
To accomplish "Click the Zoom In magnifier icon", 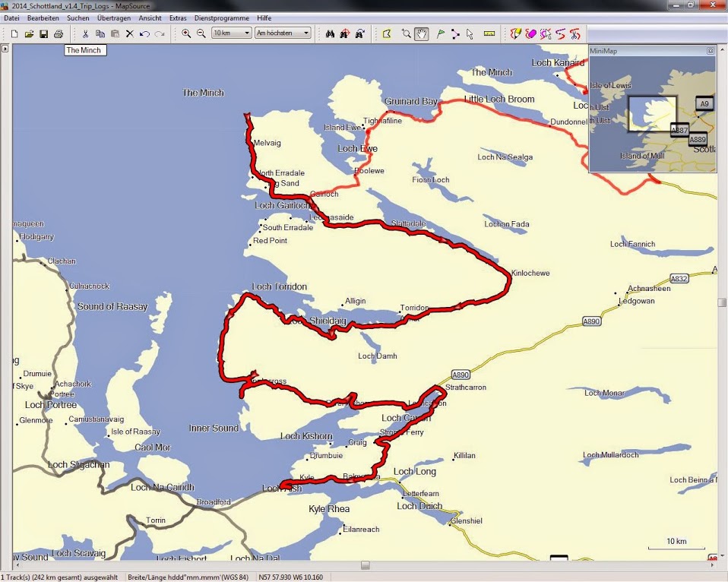I will click(x=186, y=33).
